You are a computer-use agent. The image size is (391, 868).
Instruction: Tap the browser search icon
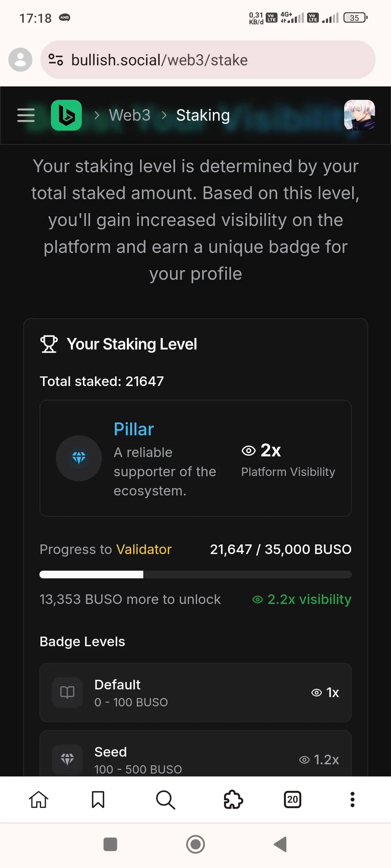165,799
